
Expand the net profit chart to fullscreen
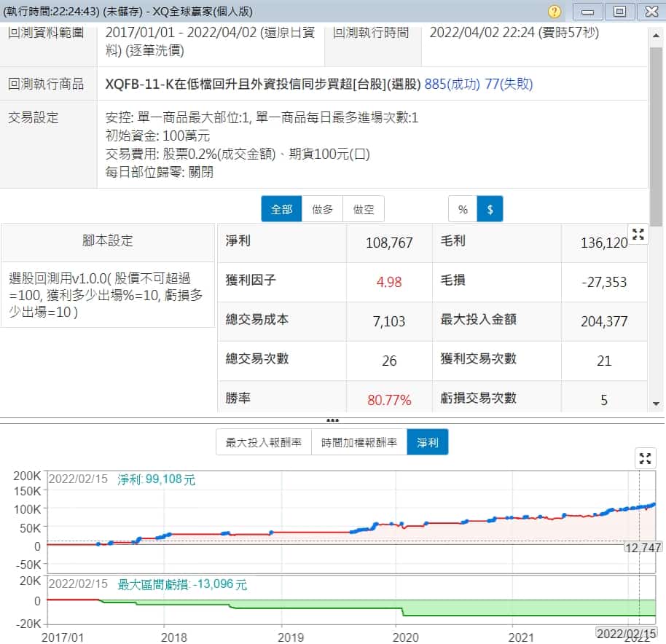(644, 458)
